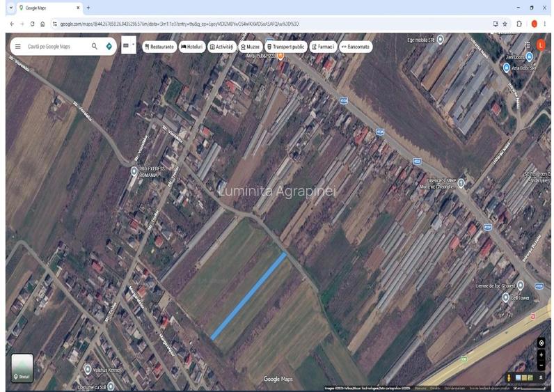554x392 pixels.
Task: Click the search magnifier icon
Action: click(95, 47)
